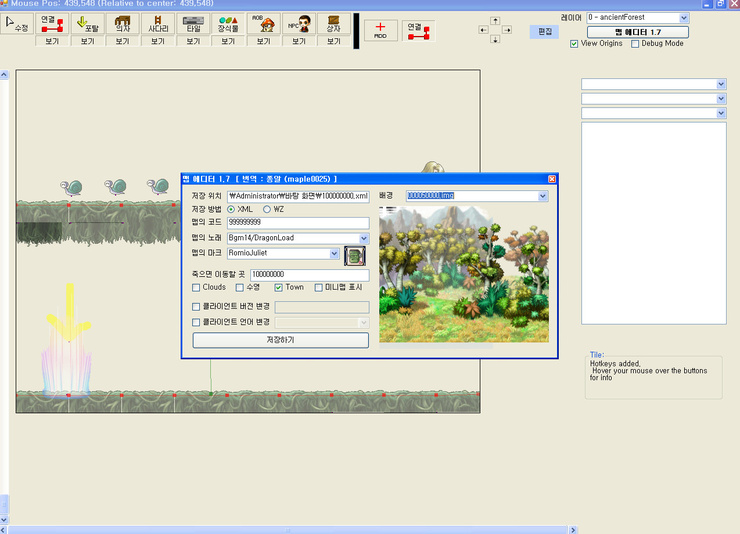Select the 사다리 ladder tool
This screenshot has height=534, width=740.
[x=158, y=24]
